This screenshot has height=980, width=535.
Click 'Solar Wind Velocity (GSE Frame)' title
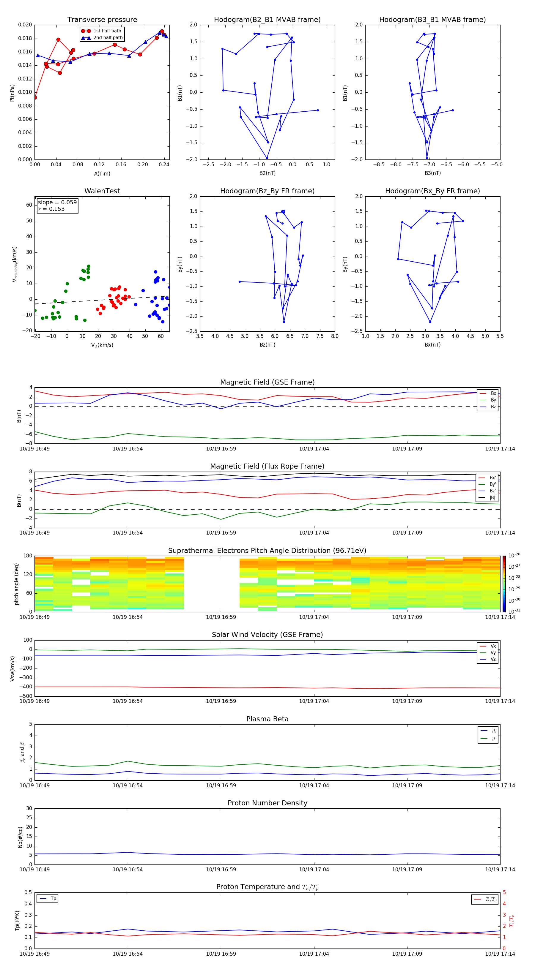(267, 635)
